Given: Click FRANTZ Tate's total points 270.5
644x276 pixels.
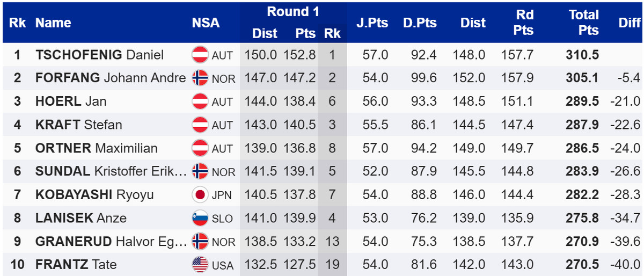Looking at the screenshot, I should (582, 265).
